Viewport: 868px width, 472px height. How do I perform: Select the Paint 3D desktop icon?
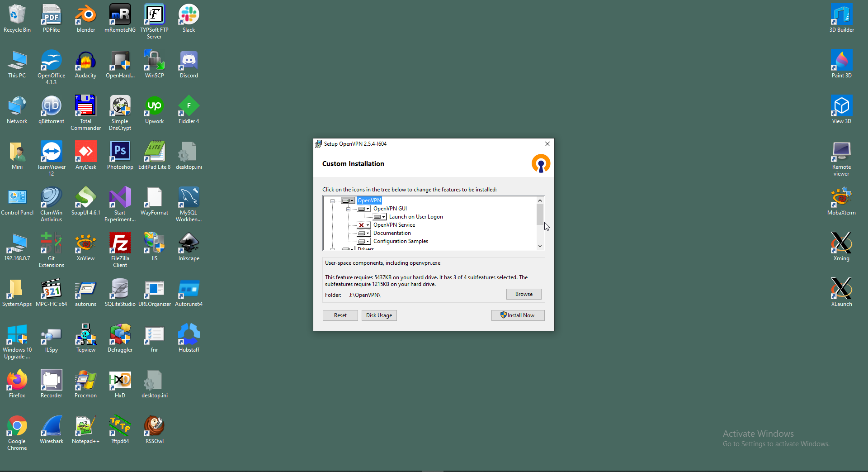(841, 64)
